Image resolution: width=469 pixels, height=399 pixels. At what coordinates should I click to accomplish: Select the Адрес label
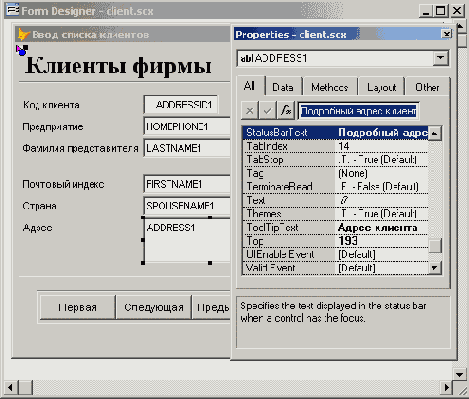tap(37, 228)
